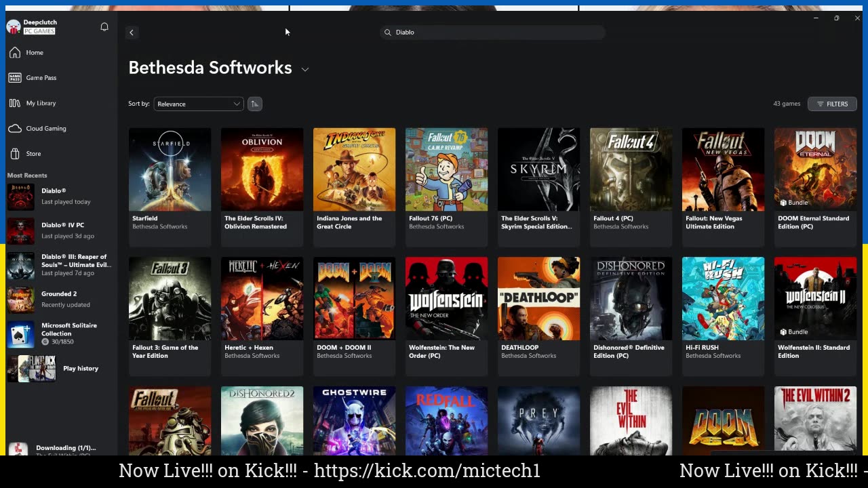
Task: Click the Grounded 2 recent icon
Action: click(20, 299)
